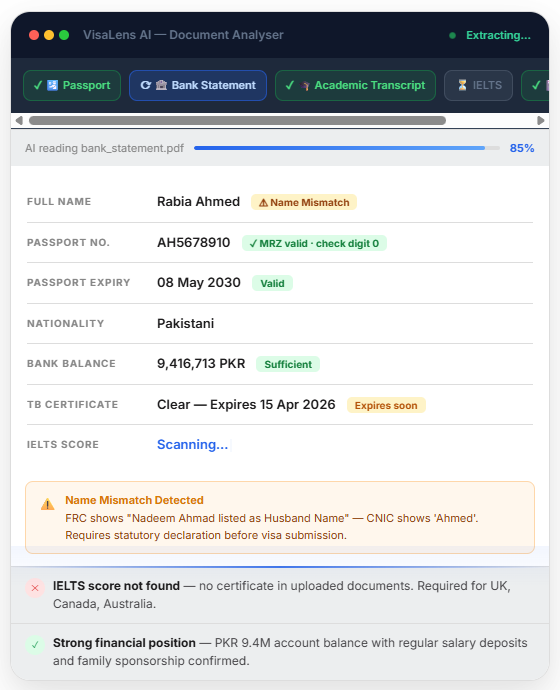560x690 pixels.
Task: Click the graduation cap icon in the Academic Transcript tab
Action: 304,86
